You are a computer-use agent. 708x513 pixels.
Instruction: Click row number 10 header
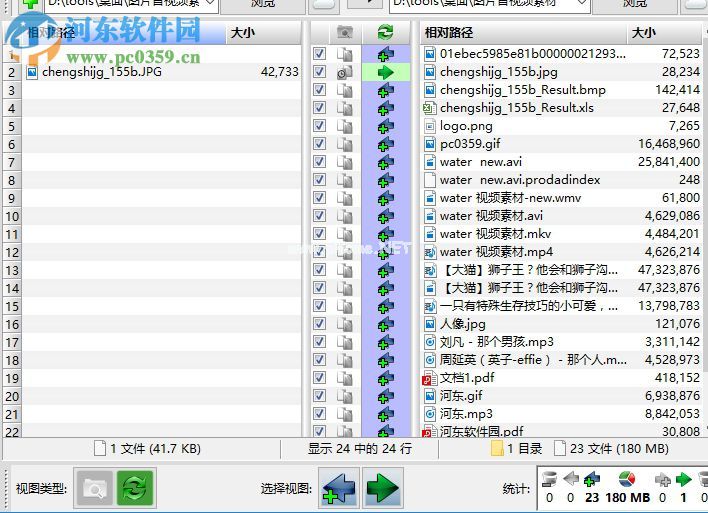point(12,216)
